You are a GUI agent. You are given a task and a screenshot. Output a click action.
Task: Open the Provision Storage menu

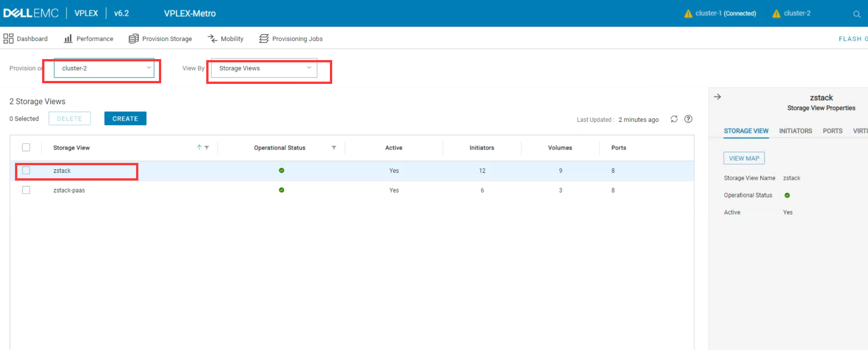(x=160, y=39)
